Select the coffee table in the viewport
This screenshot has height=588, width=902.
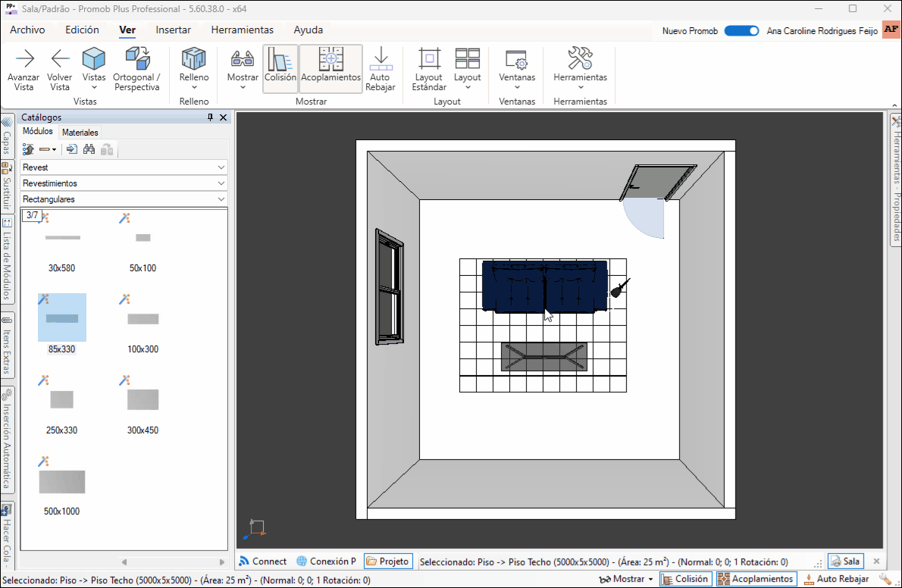pyautogui.click(x=544, y=357)
